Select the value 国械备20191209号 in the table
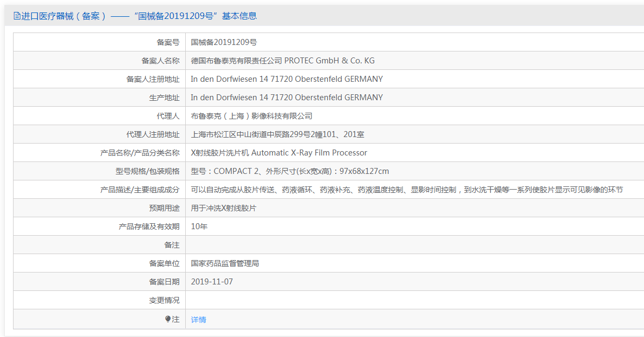The image size is (644, 337). (224, 42)
